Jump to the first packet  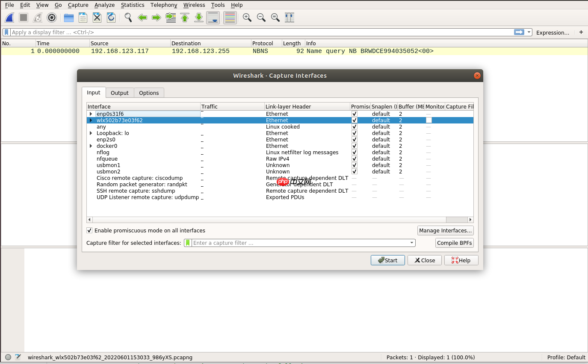point(185,18)
